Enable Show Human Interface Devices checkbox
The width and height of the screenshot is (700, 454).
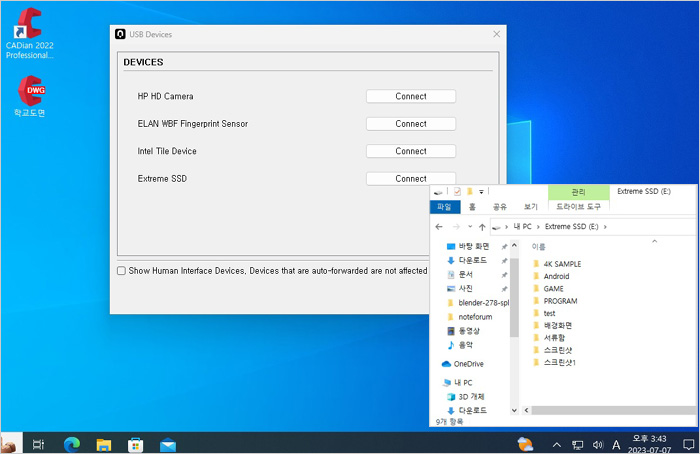click(121, 271)
